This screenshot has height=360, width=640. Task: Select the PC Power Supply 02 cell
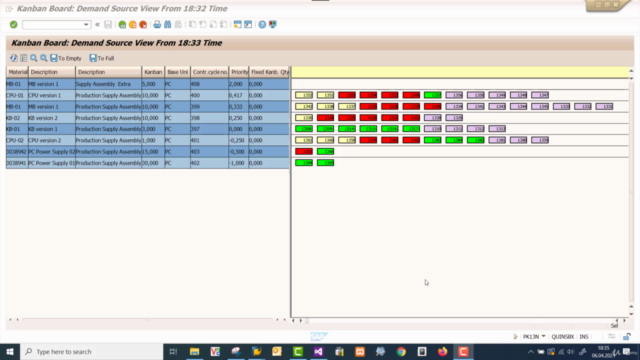[52, 152]
